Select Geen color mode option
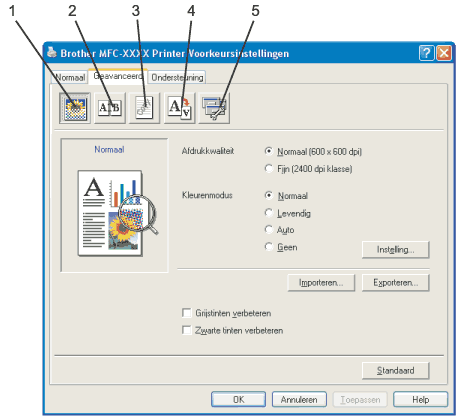 tap(269, 247)
